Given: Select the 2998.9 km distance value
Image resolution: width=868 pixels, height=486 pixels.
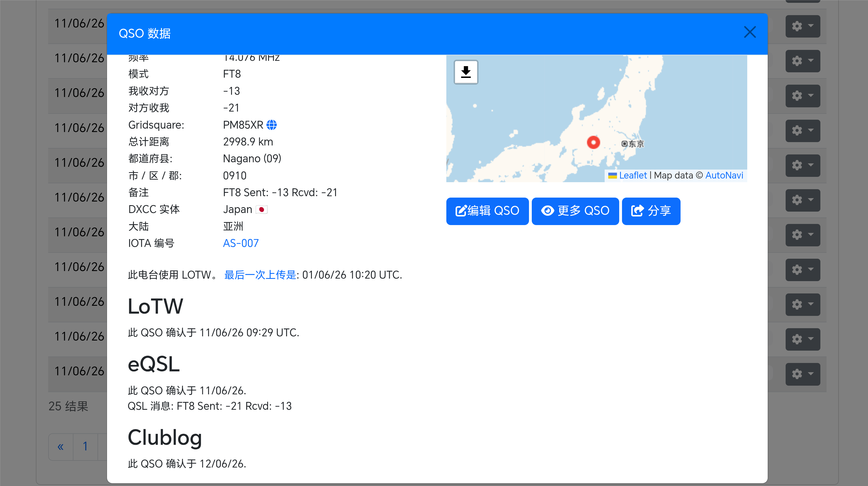Looking at the screenshot, I should [x=248, y=142].
